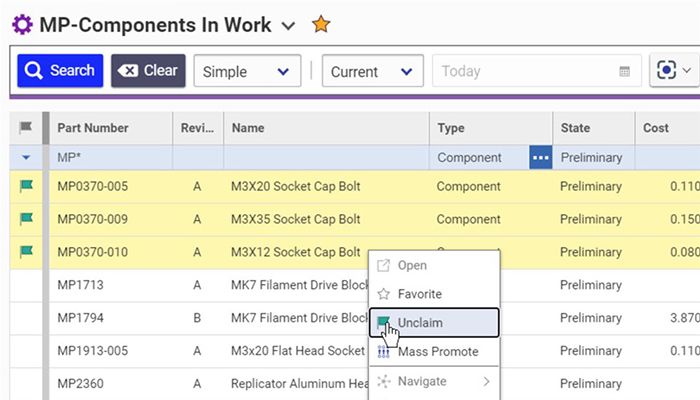This screenshot has height=400, width=700.
Task: Open the Simple search mode dropdown
Action: (x=247, y=71)
